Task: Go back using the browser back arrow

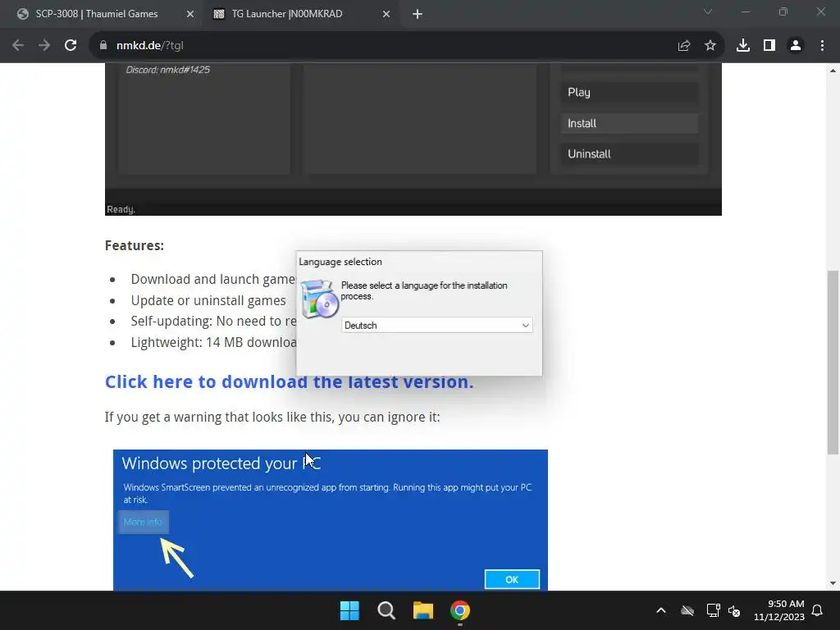Action: [x=18, y=46]
